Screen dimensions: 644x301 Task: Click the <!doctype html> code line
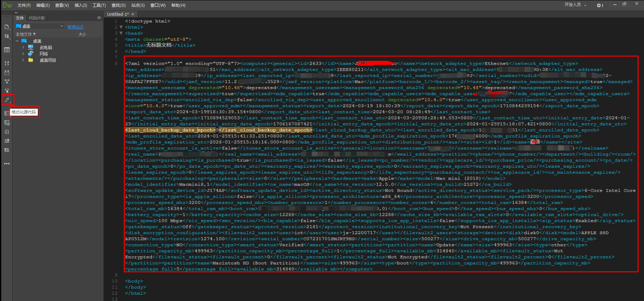147,21
